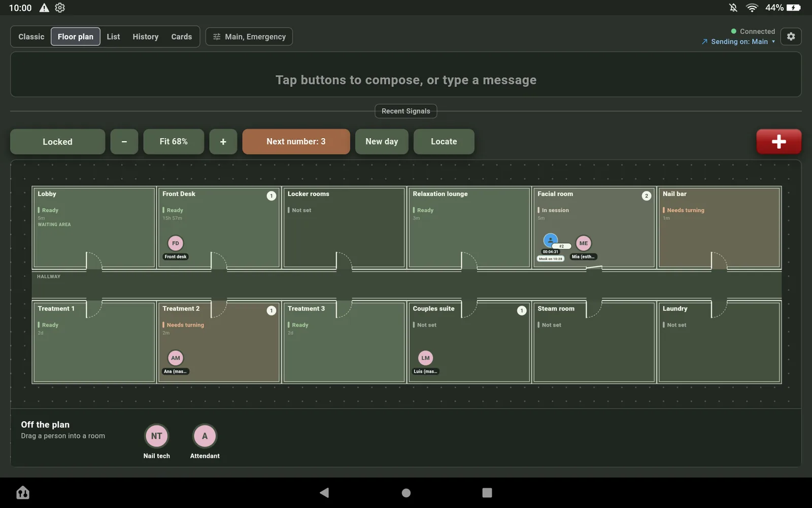Expand the Recent Signals section

[x=406, y=111]
